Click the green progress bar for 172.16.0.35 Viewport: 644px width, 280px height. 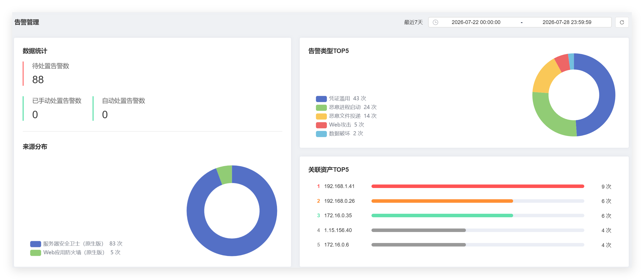(442, 215)
